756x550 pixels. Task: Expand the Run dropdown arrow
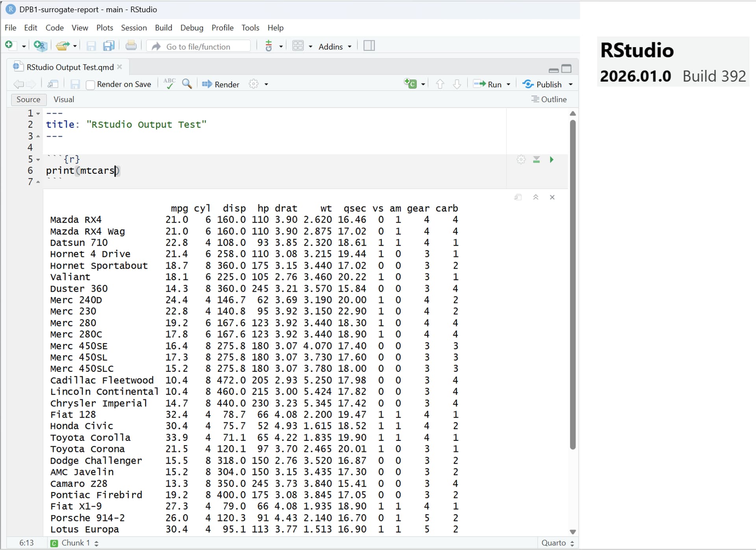pos(508,84)
